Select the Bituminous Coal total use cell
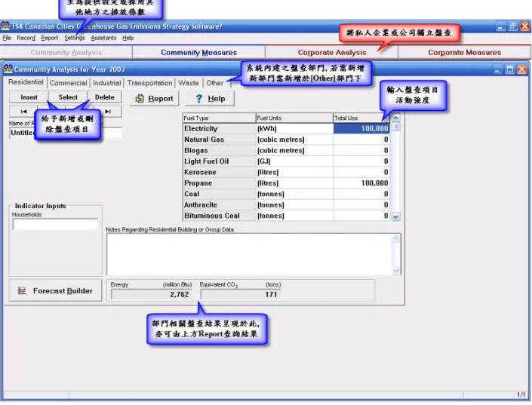 tap(361, 216)
